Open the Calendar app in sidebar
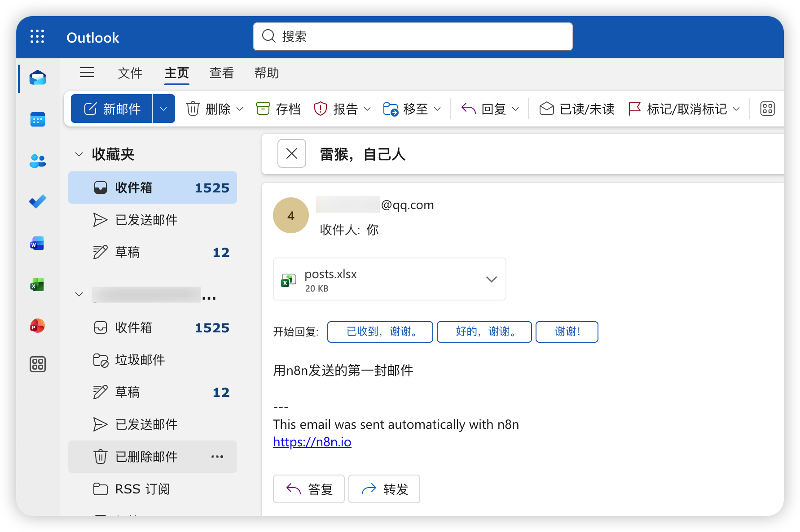800x532 pixels. [38, 119]
